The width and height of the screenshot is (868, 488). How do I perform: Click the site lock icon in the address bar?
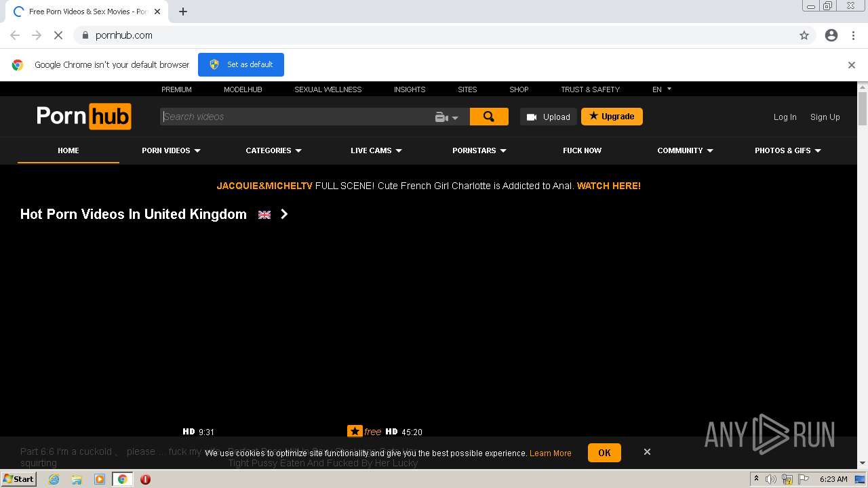(85, 35)
